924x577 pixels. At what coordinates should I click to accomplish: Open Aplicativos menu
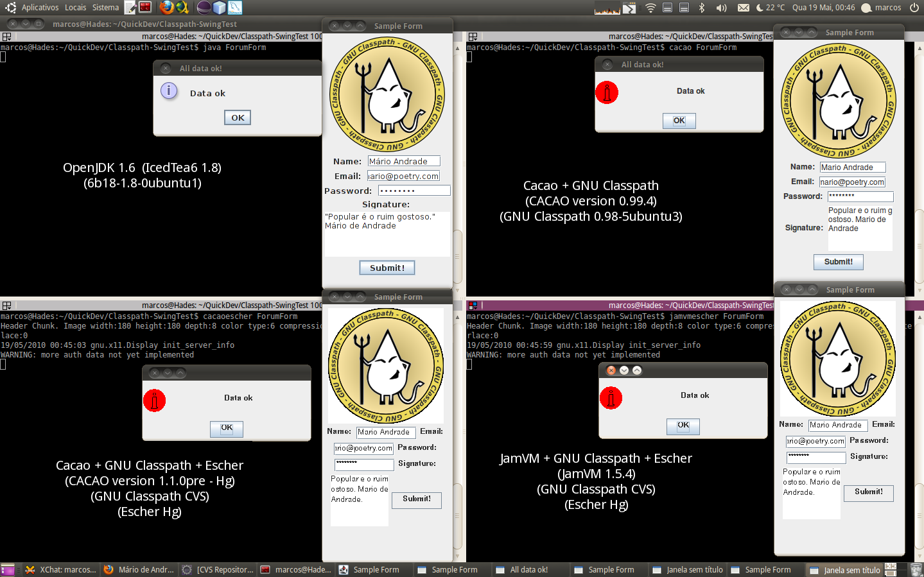tap(40, 8)
